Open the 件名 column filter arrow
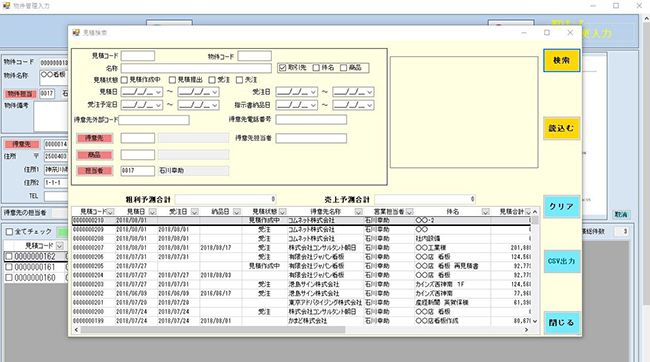 pyautogui.click(x=485, y=212)
